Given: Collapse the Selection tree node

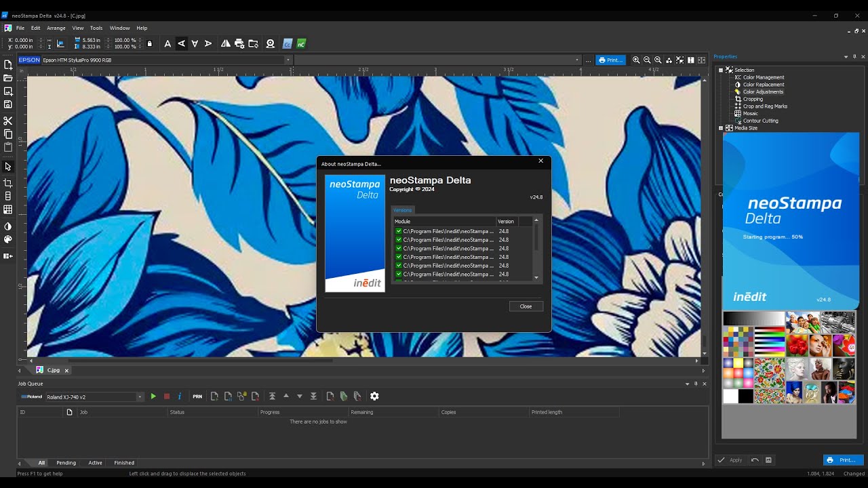Looking at the screenshot, I should (721, 70).
